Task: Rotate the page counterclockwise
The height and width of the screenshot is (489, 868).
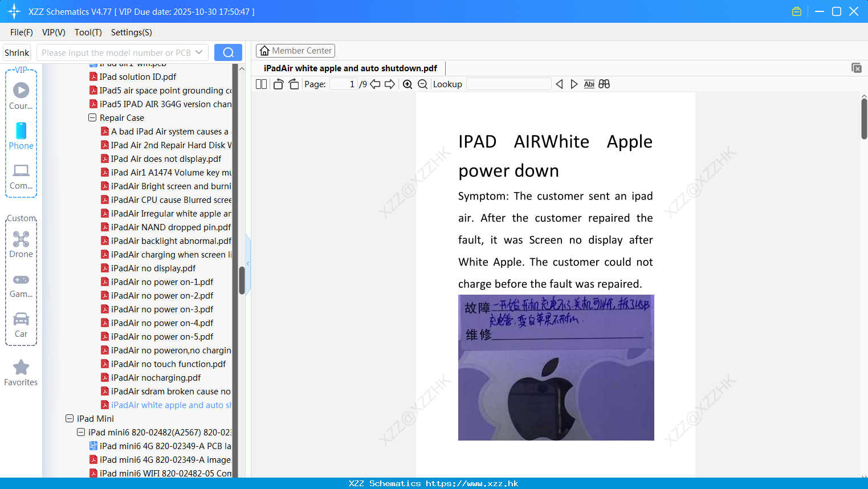Action: pyautogui.click(x=278, y=84)
